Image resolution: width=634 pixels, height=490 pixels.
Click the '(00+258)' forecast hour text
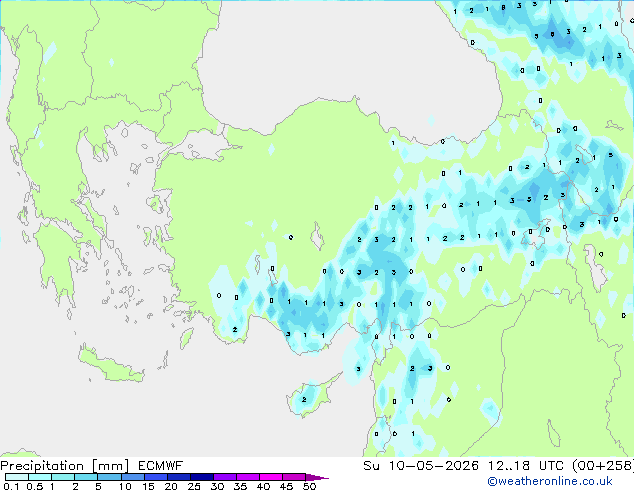[603, 466]
